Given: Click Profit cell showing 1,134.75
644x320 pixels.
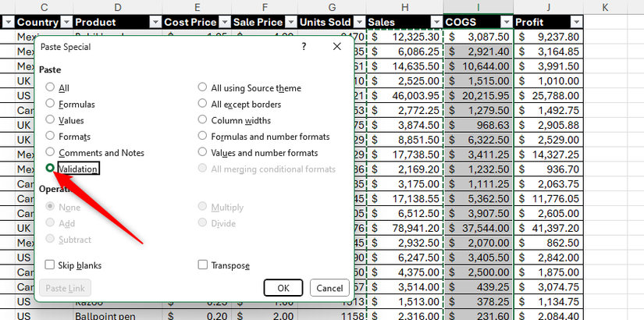Looking at the screenshot, I should (x=548, y=301).
